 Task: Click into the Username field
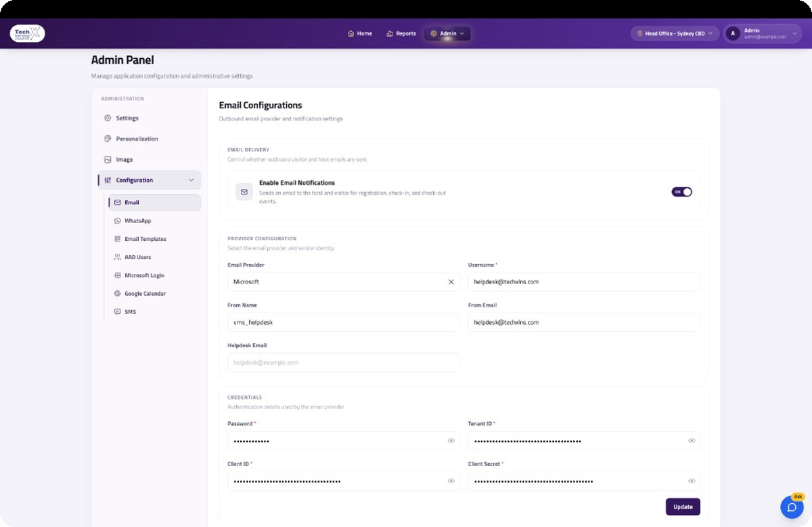coord(584,282)
